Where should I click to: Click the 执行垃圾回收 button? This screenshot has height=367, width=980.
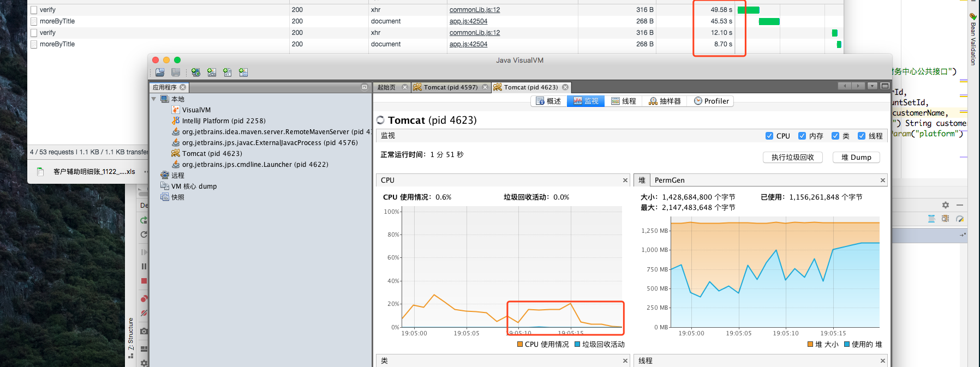pyautogui.click(x=793, y=158)
